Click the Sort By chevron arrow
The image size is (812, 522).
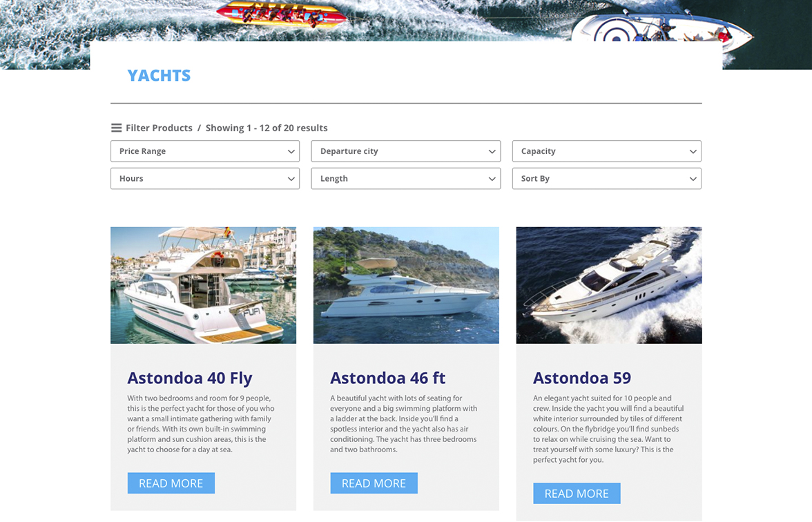(693, 180)
